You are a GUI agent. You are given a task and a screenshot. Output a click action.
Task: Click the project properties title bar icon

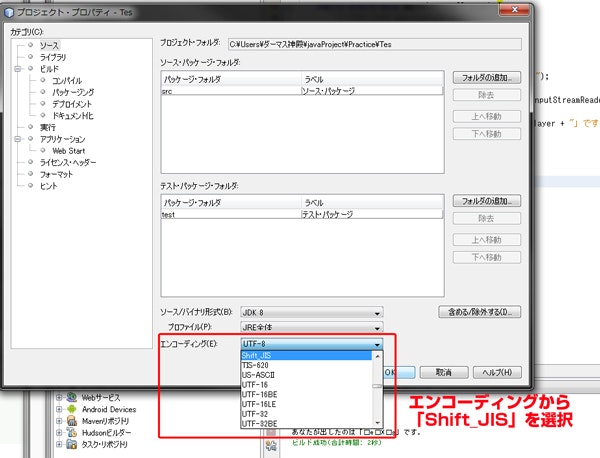tap(9, 13)
